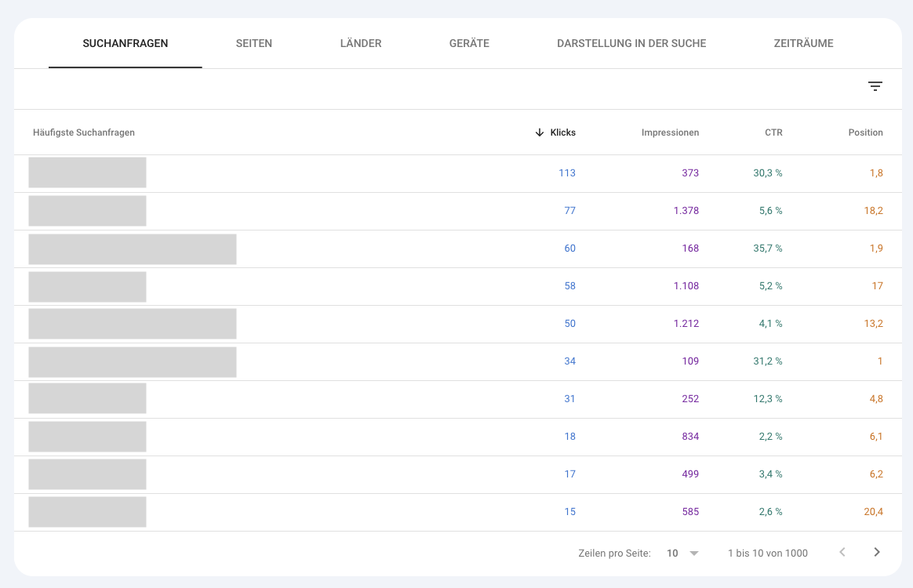Image resolution: width=913 pixels, height=588 pixels.
Task: Open the DARSTELLUNG IN DER SUCHE tab
Action: 632,43
